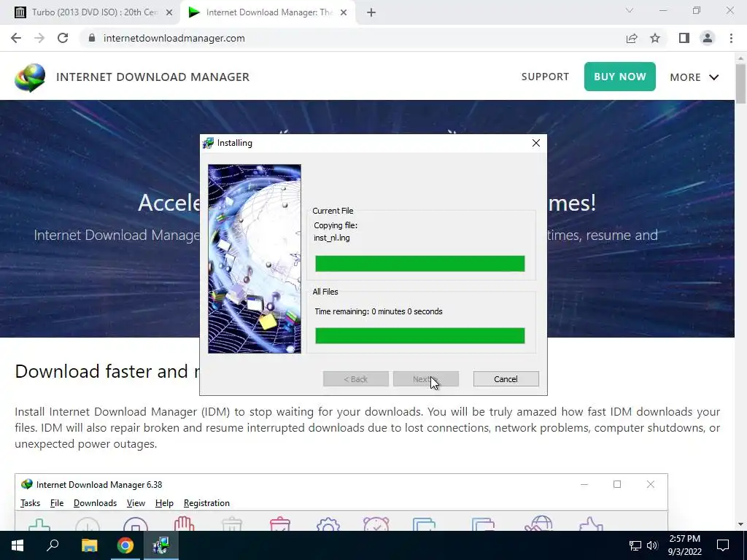The width and height of the screenshot is (747, 560).
Task: Share this page via share icon
Action: (632, 38)
